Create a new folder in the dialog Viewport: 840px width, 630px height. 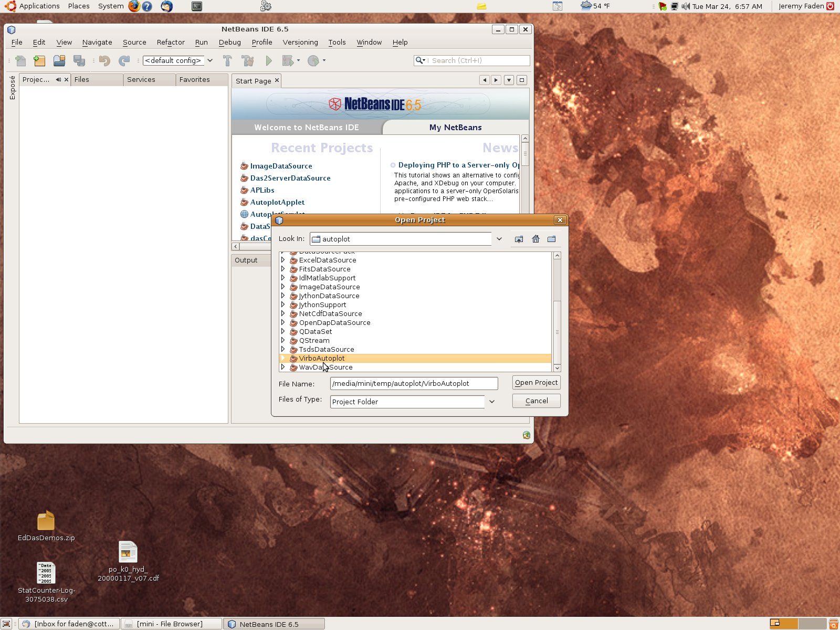pos(551,239)
